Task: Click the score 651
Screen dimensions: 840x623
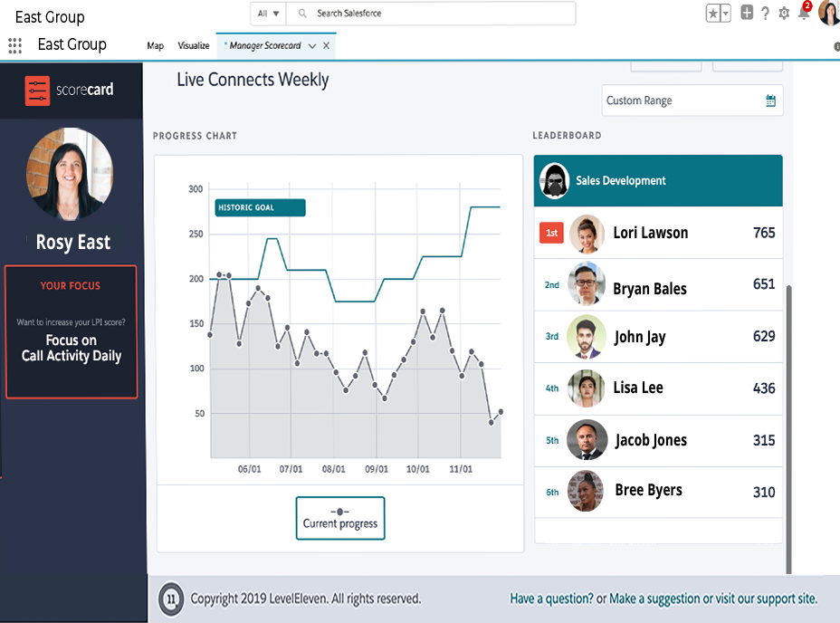Action: [x=764, y=284]
